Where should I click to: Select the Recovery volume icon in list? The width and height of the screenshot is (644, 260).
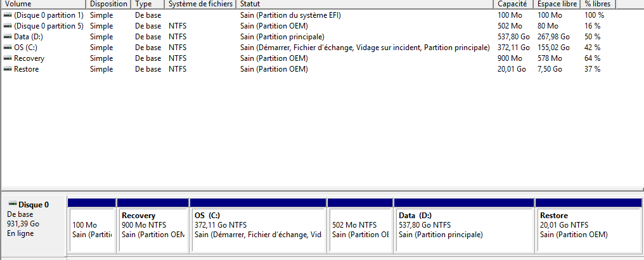(8, 58)
